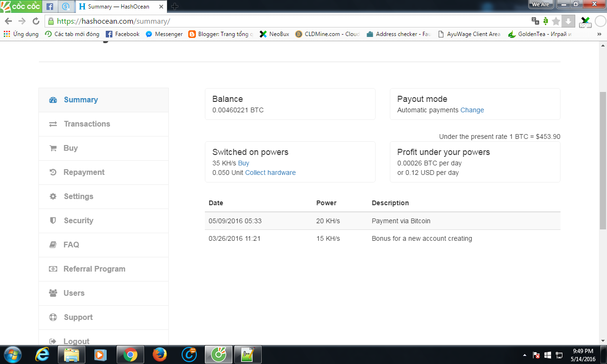
Task: Click the network connection tray icon
Action: (560, 355)
